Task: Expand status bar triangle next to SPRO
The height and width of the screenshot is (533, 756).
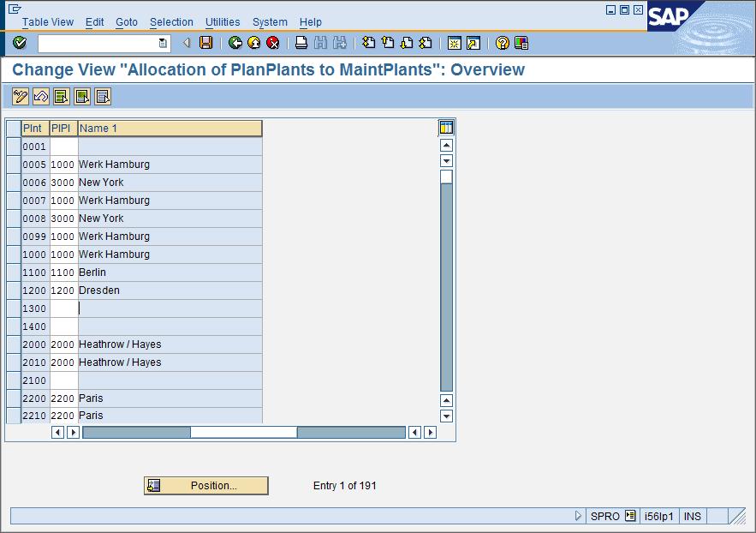Action: 578,516
